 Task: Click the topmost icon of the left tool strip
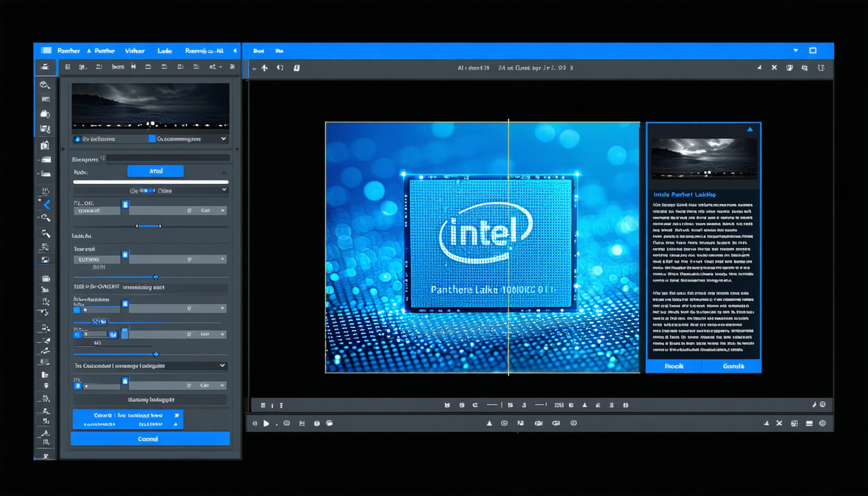point(45,67)
